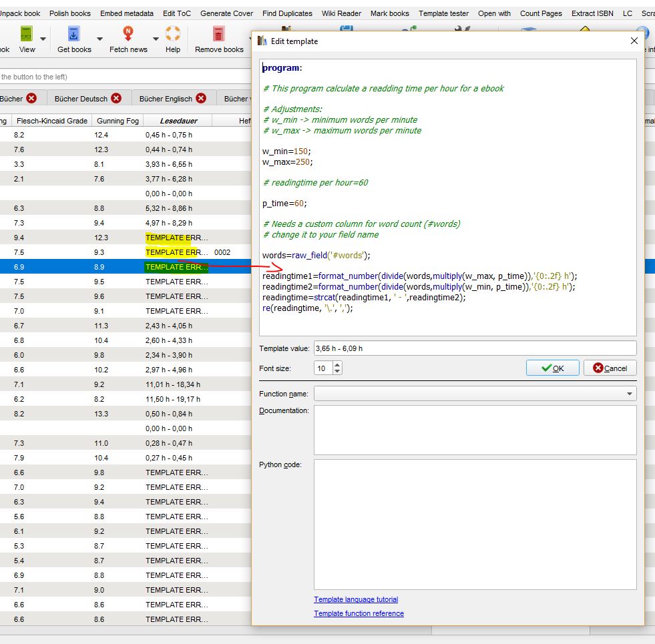
Task: Increase the Font size with up arrow
Action: tap(337, 365)
